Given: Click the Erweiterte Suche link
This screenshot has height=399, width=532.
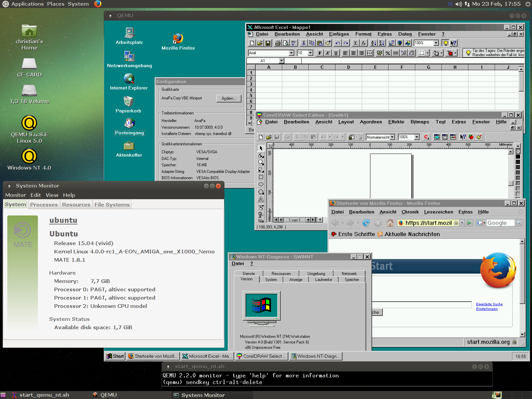Looking at the screenshot, I should (x=489, y=304).
